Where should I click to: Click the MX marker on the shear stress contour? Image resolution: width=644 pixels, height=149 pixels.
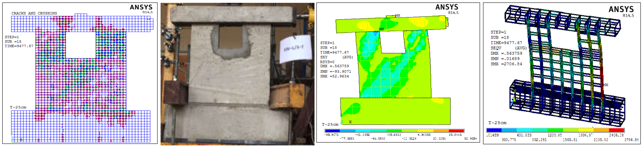click(398, 16)
